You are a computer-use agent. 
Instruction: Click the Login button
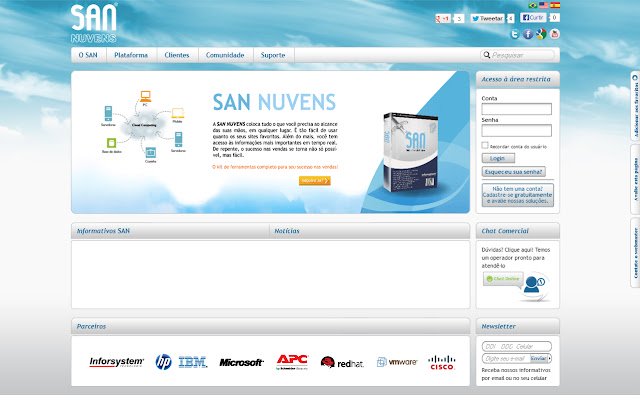pyautogui.click(x=498, y=158)
